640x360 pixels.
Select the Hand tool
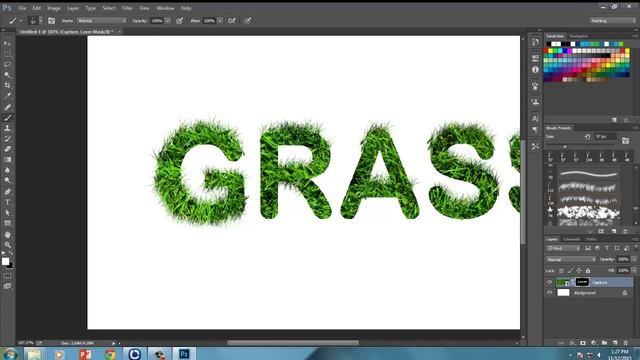click(x=7, y=235)
